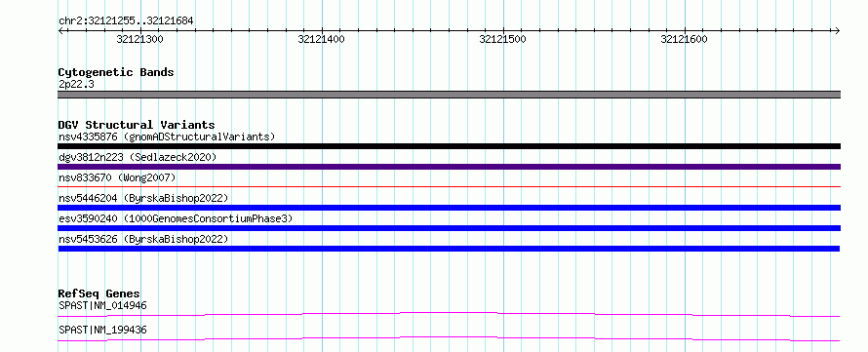Click ruler position label 32121400

tap(321, 39)
